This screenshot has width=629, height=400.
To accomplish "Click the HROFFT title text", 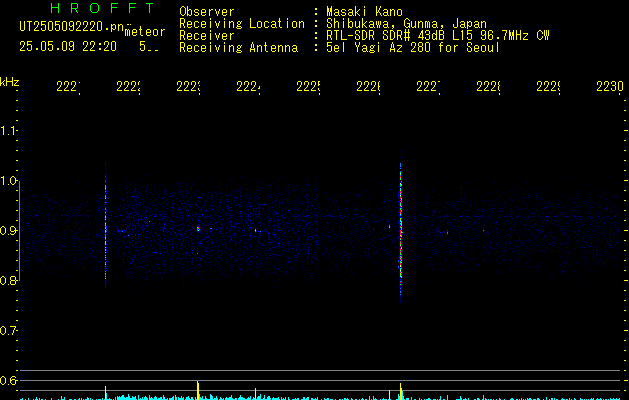I will point(102,8).
